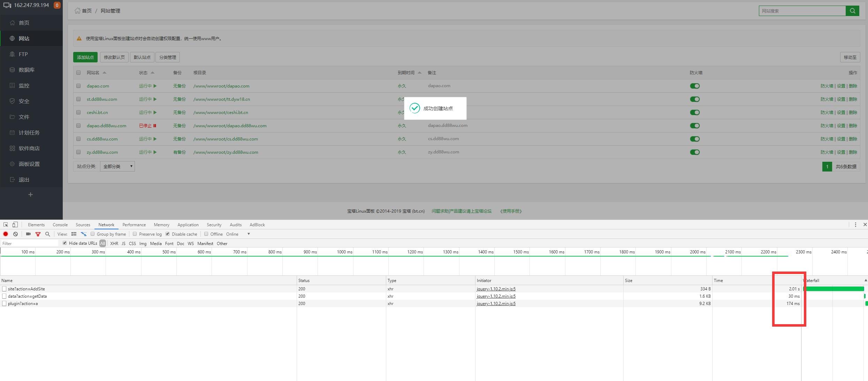Open DevTools three-dot customize menu
Screen dimensions: 868x381
(855, 224)
